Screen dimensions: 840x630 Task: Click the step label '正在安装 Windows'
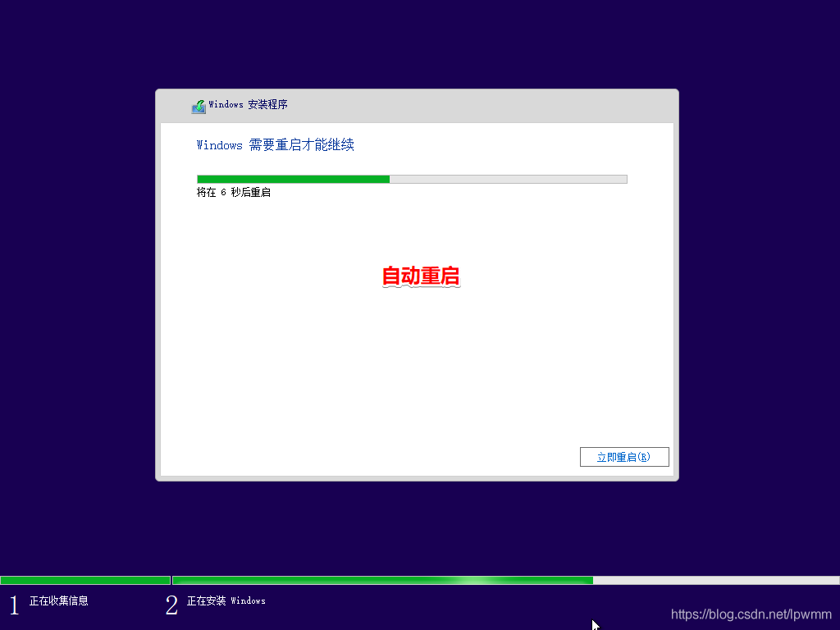(226, 600)
